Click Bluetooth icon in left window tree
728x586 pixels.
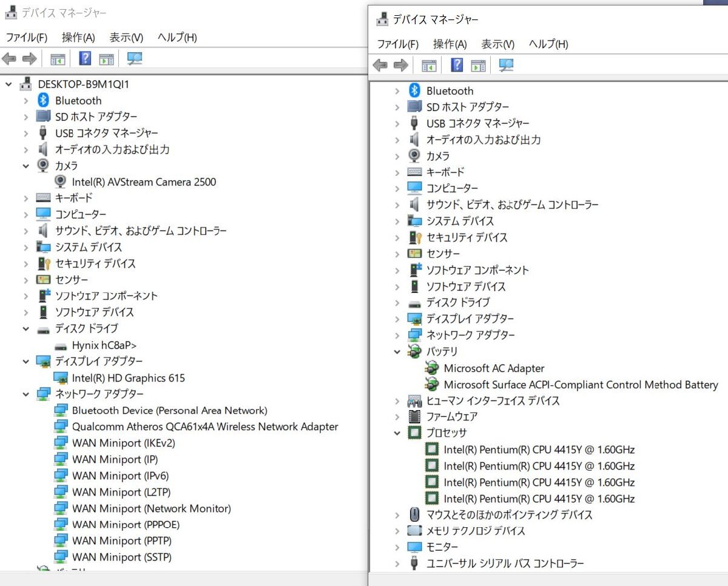pos(43,100)
